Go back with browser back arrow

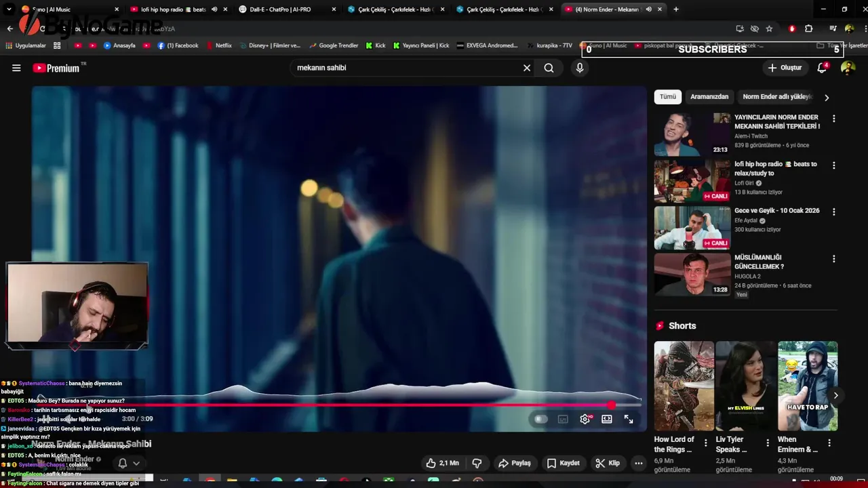pos(9,28)
